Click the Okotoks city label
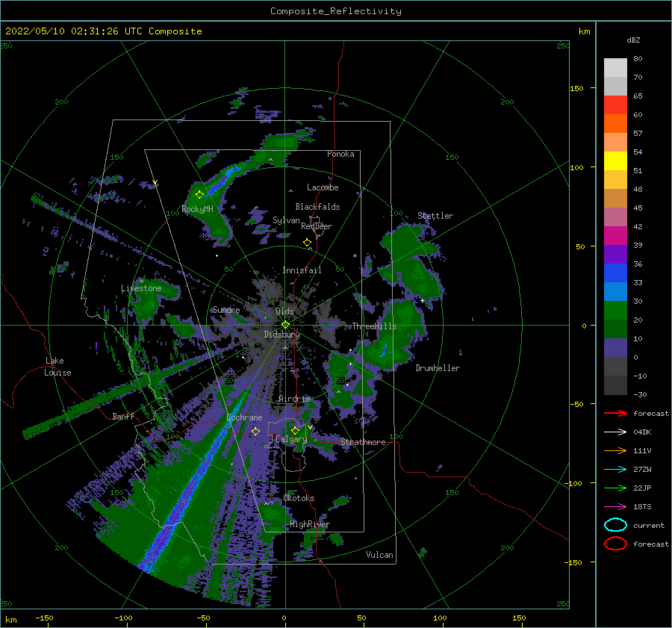The image size is (672, 628). [299, 498]
